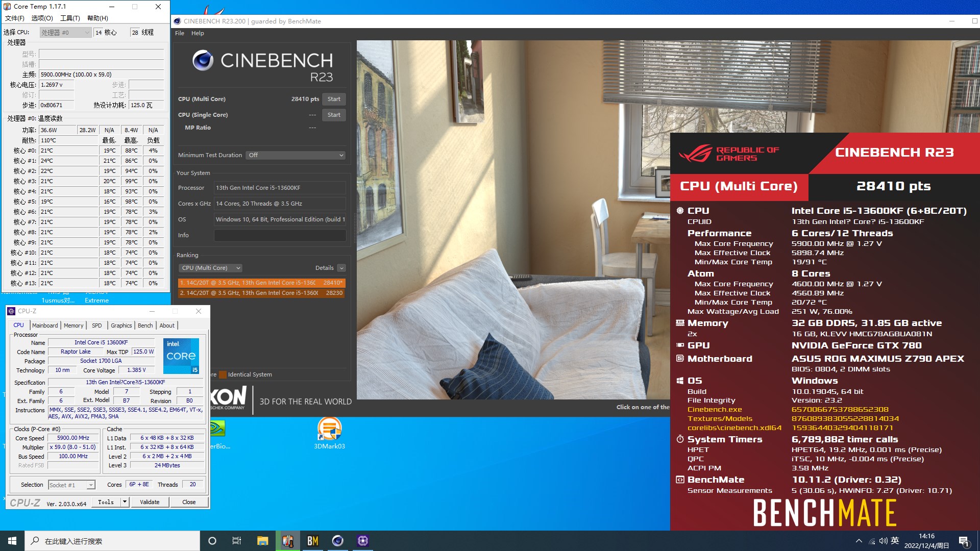Click the Cinebench R23 logo sphere
The width and height of the screenshot is (980, 551).
[203, 61]
